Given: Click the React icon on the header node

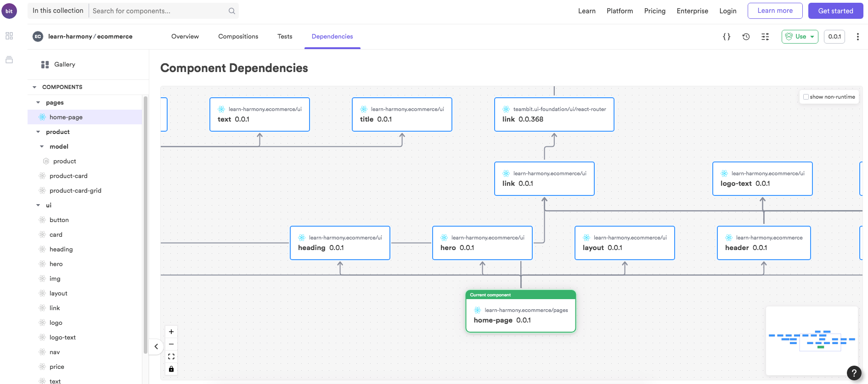Looking at the screenshot, I should tap(729, 238).
